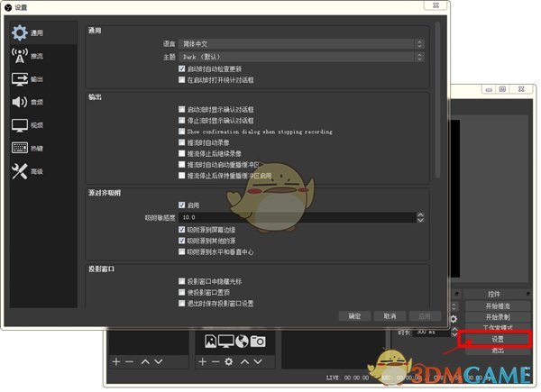Disable source snapping 启用 checkbox
The image size is (541, 392).
click(182, 205)
